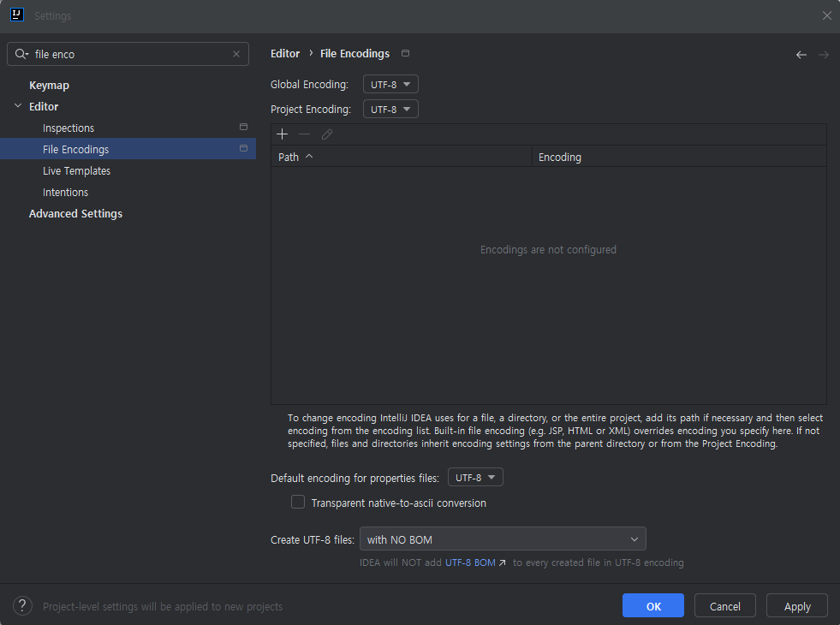Open the Project Encoding dropdown
The height and width of the screenshot is (625, 840).
click(x=390, y=110)
